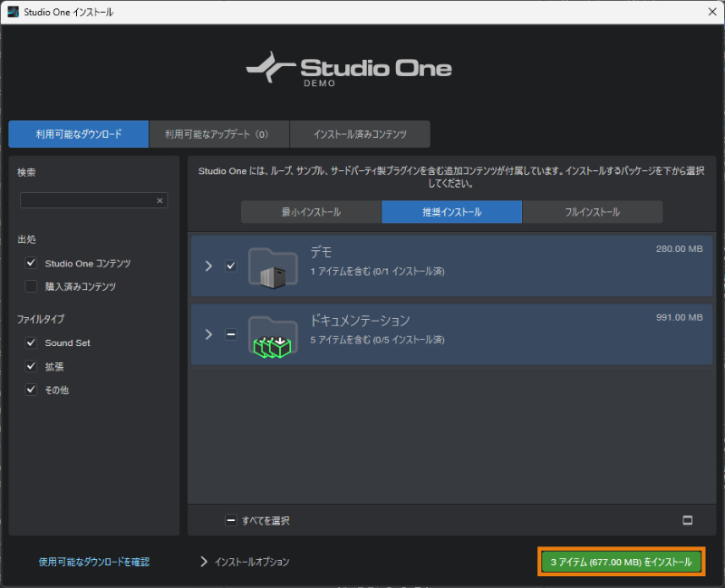Screen dimensions: 725x588
Task: Clear the search field with the x icon
Action: click(159, 200)
